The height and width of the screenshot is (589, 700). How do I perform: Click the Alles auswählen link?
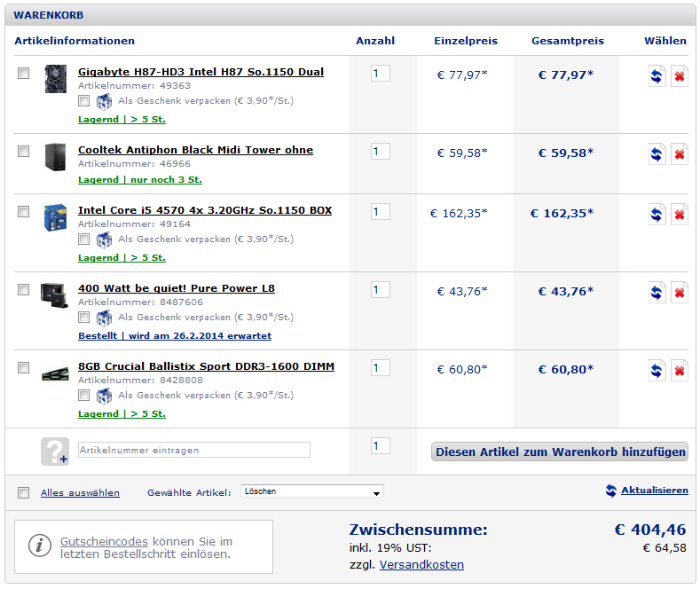[80, 492]
